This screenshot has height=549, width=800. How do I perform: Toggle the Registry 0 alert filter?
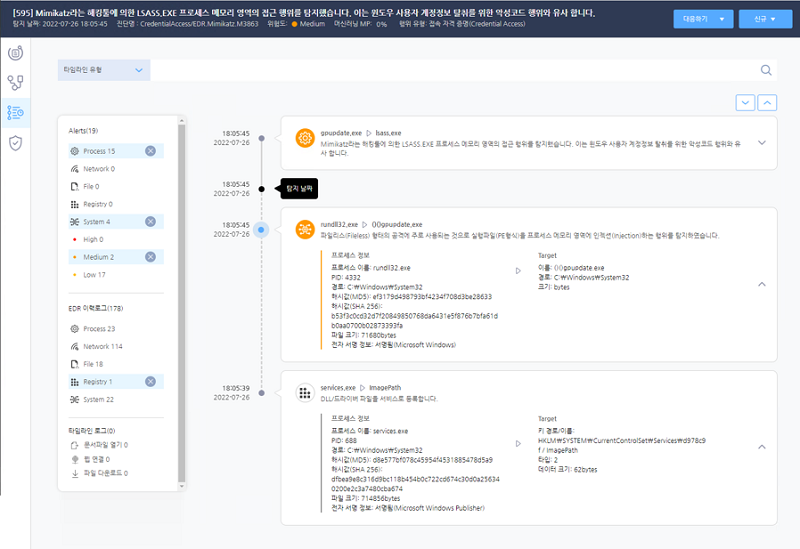tap(116, 204)
